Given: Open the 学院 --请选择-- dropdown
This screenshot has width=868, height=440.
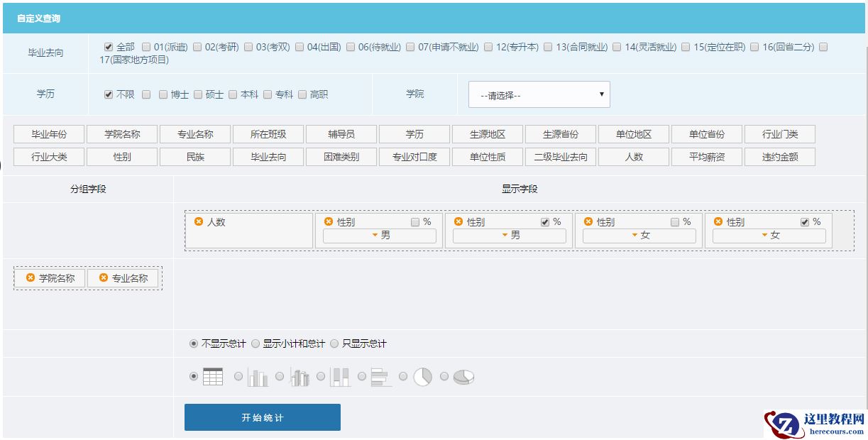Looking at the screenshot, I should [539, 94].
